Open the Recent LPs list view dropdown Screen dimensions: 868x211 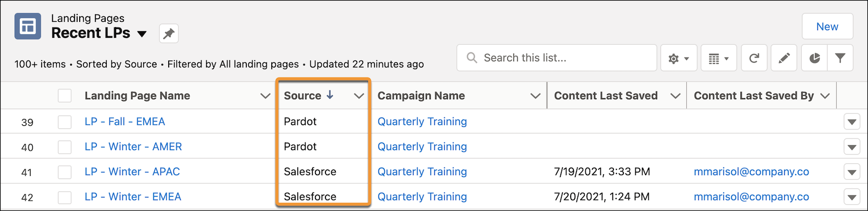click(142, 34)
